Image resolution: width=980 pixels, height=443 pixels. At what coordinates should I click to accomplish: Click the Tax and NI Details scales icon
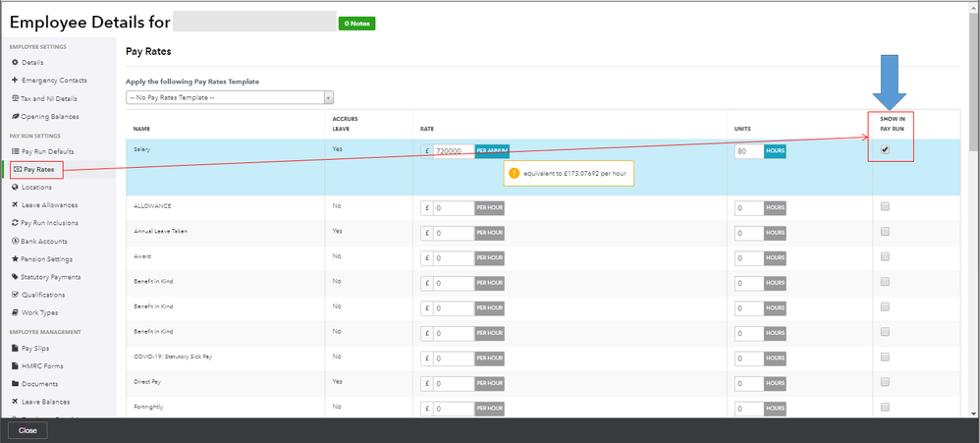[16, 99]
